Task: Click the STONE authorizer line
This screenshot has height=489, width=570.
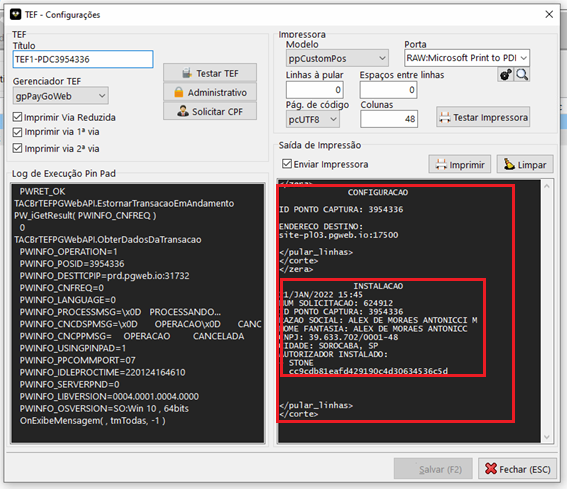Action: tap(301, 363)
